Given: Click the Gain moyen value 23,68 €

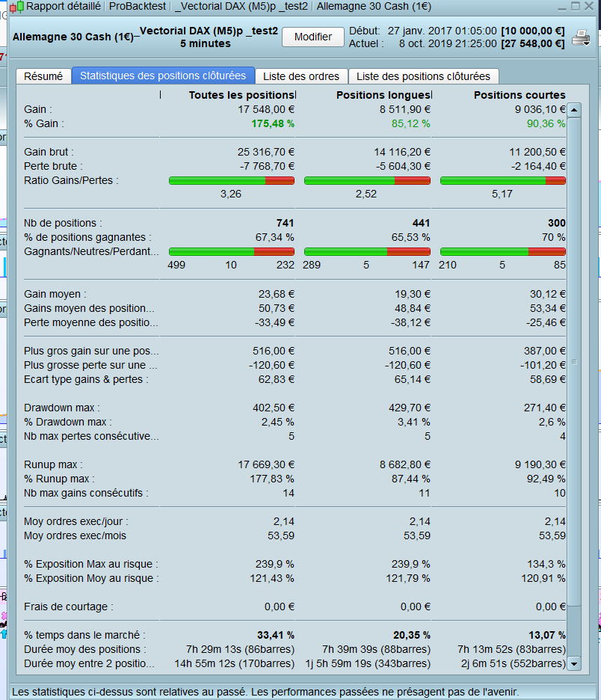Looking at the screenshot, I should click(x=276, y=294).
